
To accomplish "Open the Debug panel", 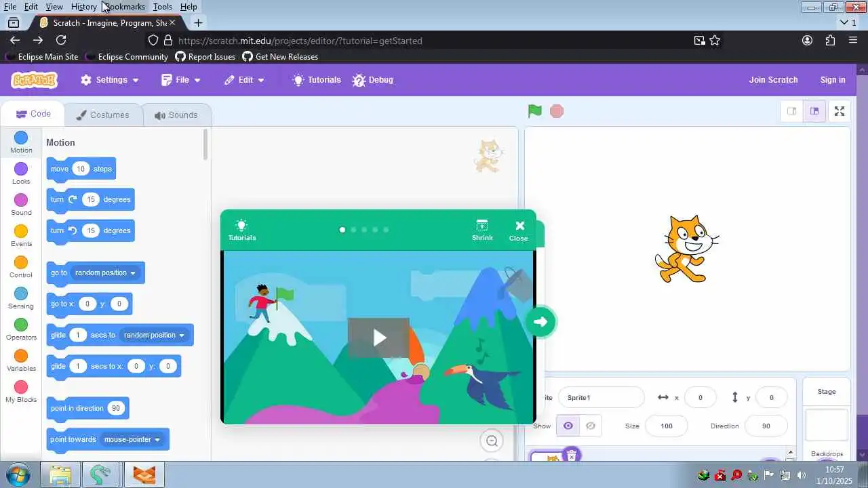I will (373, 80).
